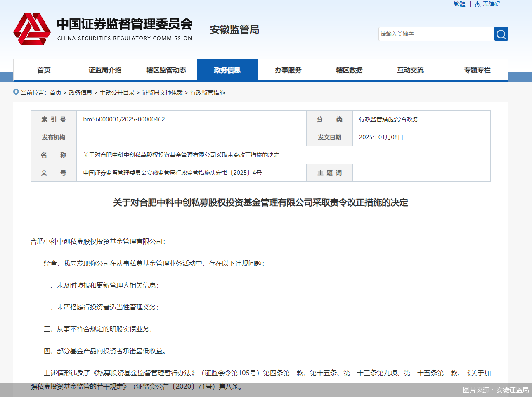The image size is (532, 397).
Task: Click 首页 in the breadcrumb trail
Action: pos(55,93)
